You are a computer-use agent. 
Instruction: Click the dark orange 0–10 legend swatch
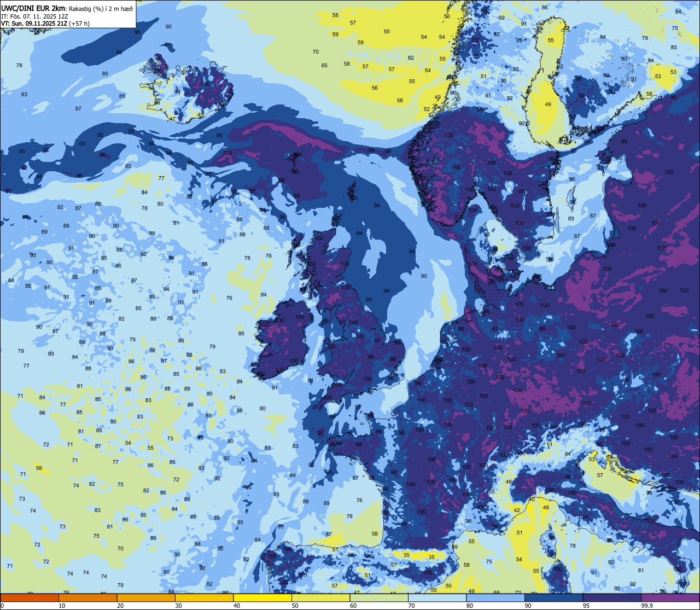click(x=30, y=597)
